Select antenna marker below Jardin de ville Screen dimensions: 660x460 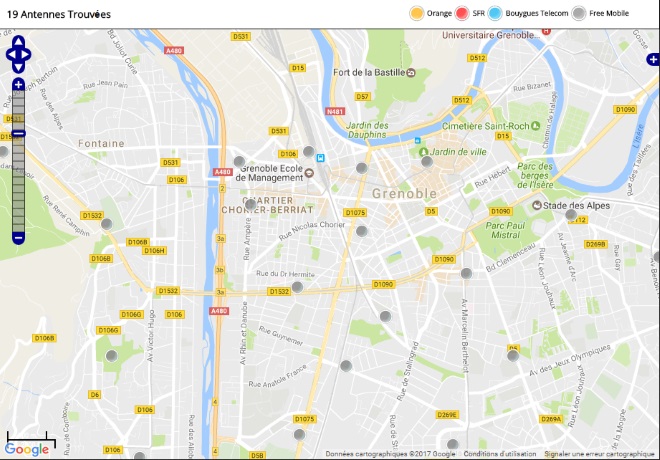[427, 161]
